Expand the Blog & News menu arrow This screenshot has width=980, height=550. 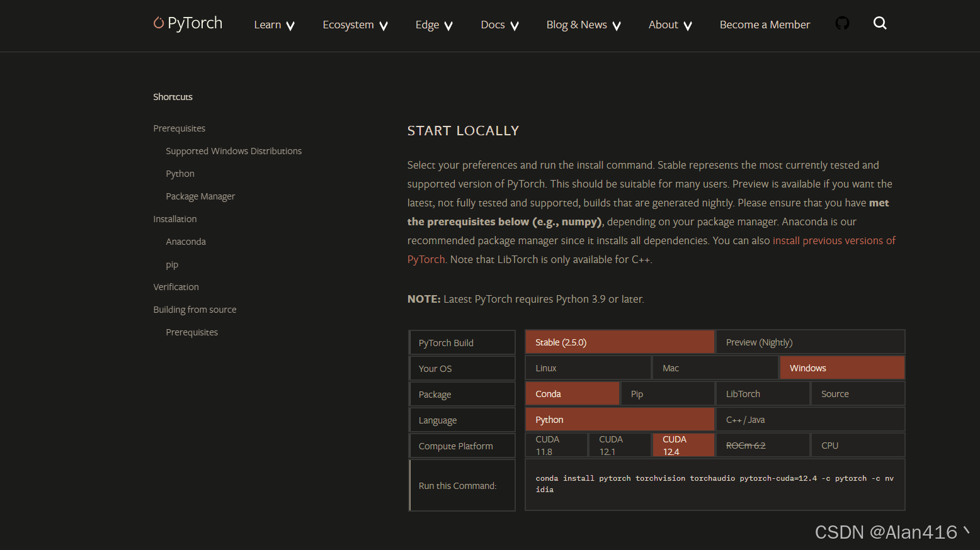617,26
